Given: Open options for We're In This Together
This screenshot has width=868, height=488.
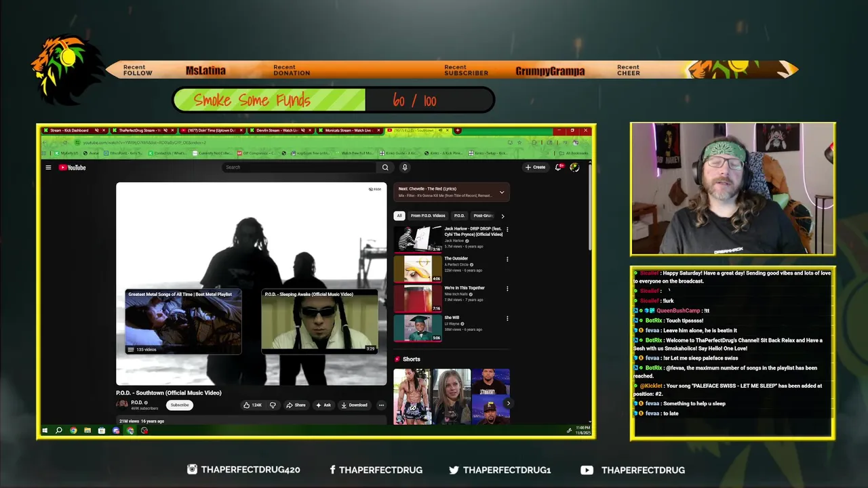Looking at the screenshot, I should pyautogui.click(x=507, y=289).
